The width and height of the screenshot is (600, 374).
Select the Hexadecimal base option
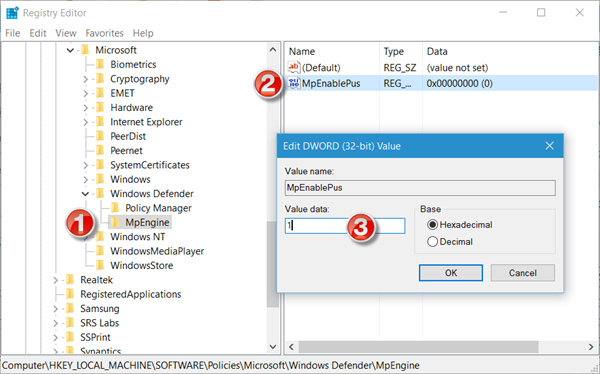(432, 225)
